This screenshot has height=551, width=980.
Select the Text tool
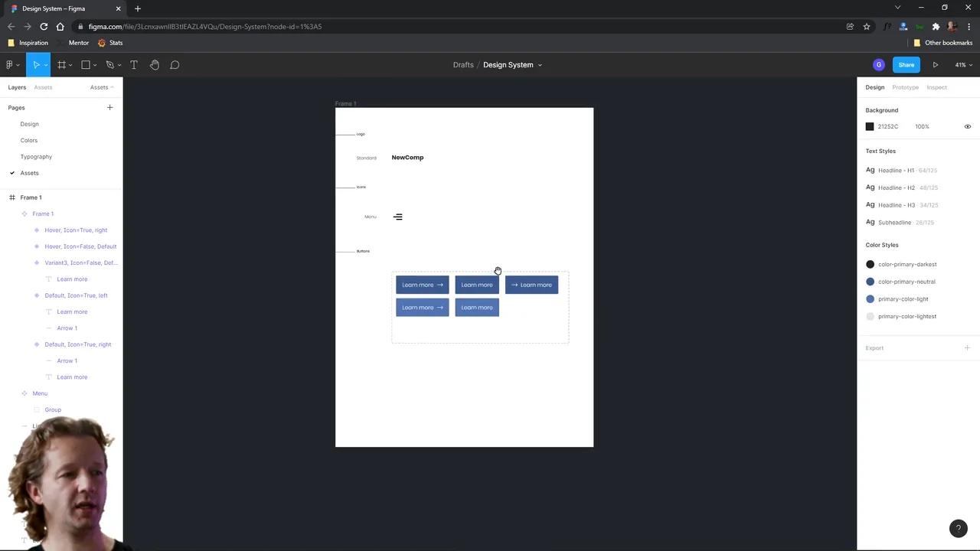(x=133, y=64)
